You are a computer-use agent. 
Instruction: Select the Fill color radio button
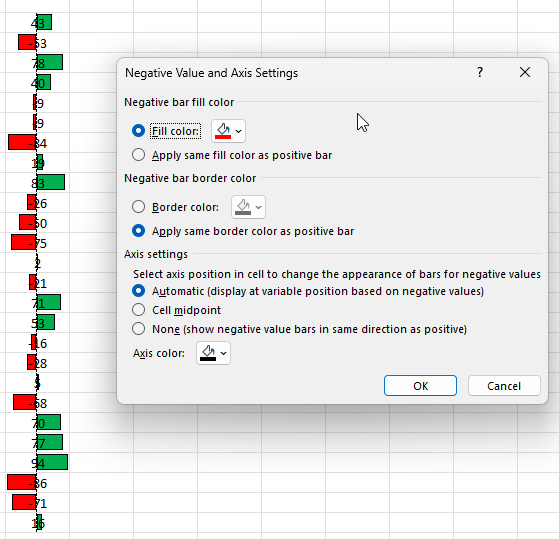pyautogui.click(x=138, y=131)
